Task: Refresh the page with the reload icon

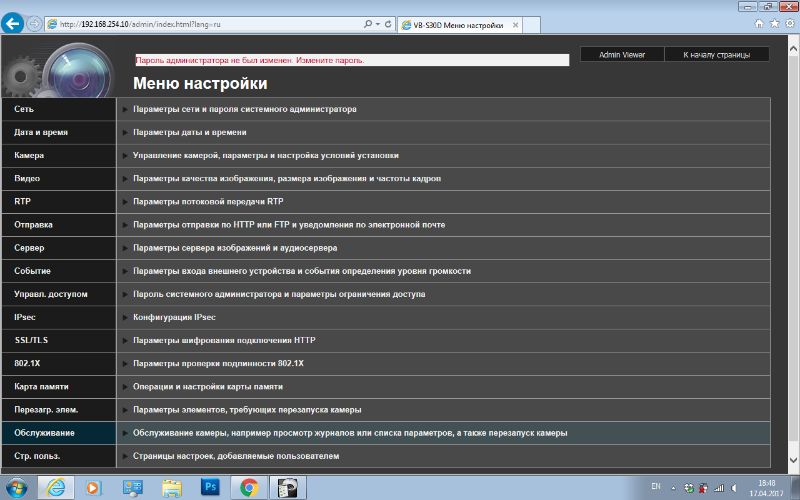Action: 388,24
